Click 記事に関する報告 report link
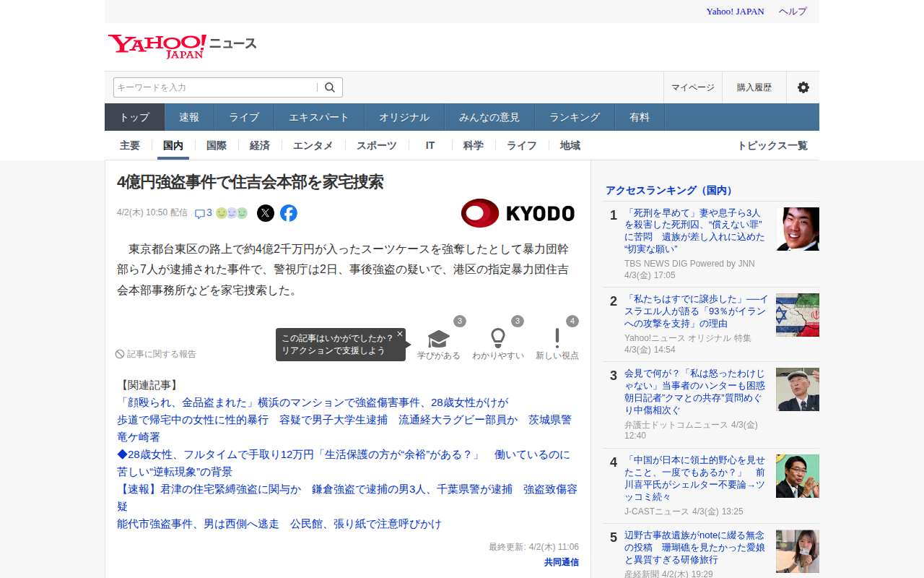Image resolution: width=924 pixels, height=578 pixels. pyautogui.click(x=156, y=354)
